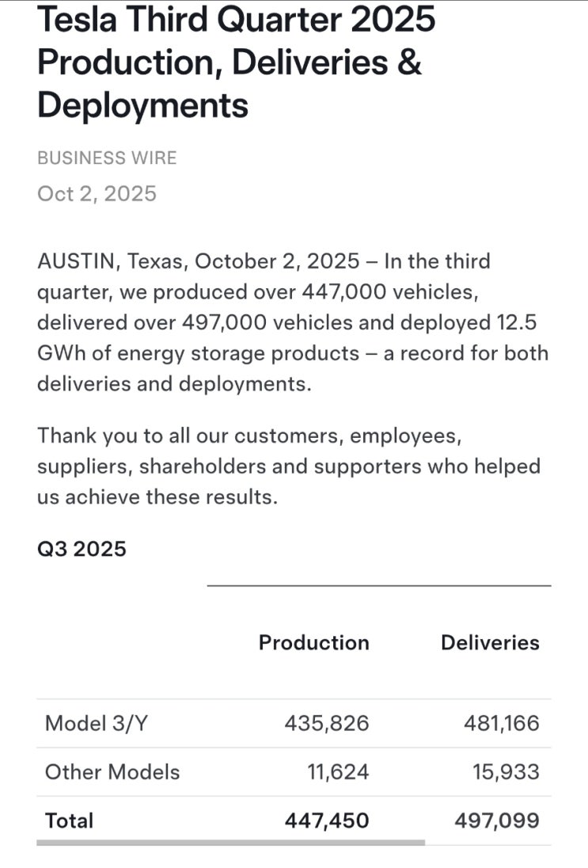
Task: Click the Other Models production value 11,624
Action: click(338, 772)
